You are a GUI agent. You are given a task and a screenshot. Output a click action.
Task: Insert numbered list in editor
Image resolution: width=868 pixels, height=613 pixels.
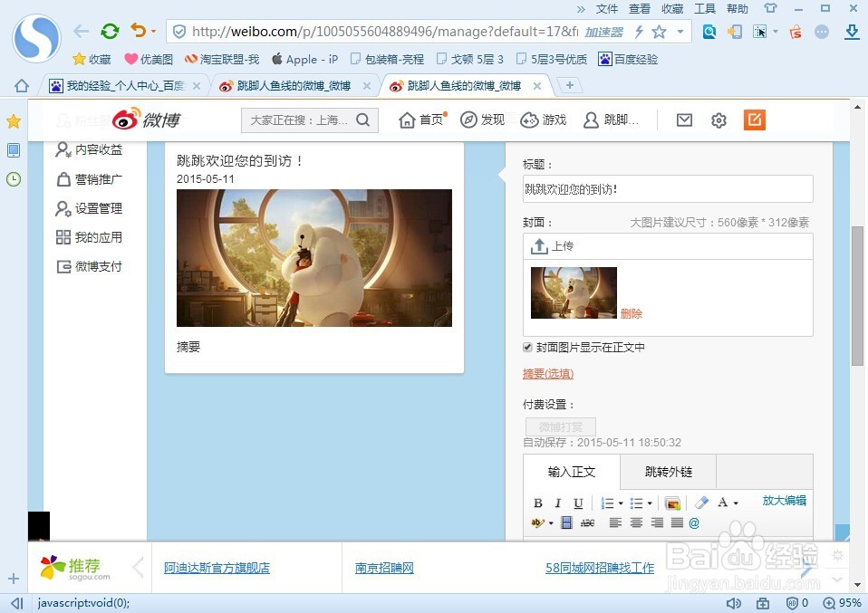[607, 503]
